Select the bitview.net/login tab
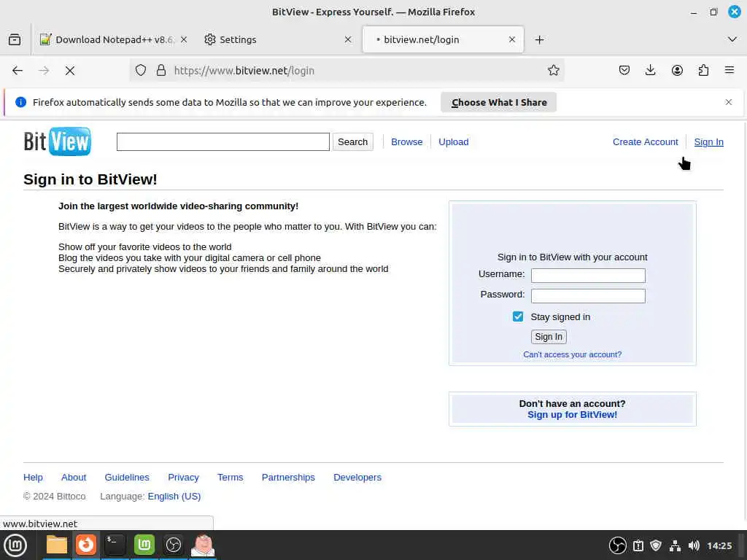The width and height of the screenshot is (747, 560). coord(443,39)
